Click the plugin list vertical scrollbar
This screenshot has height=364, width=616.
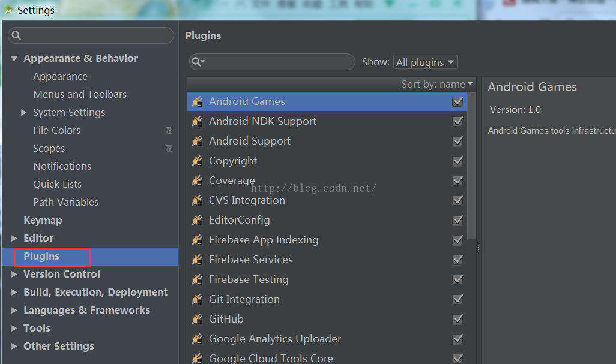471,166
